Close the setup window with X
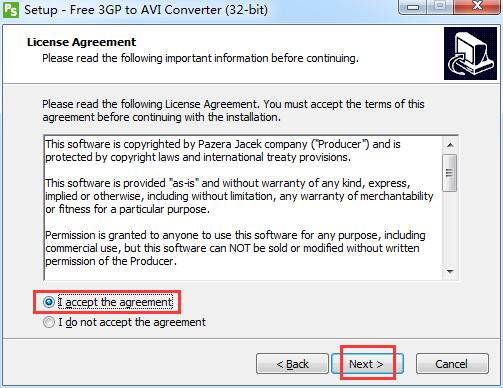This screenshot has height=388, width=503. click(477, 6)
